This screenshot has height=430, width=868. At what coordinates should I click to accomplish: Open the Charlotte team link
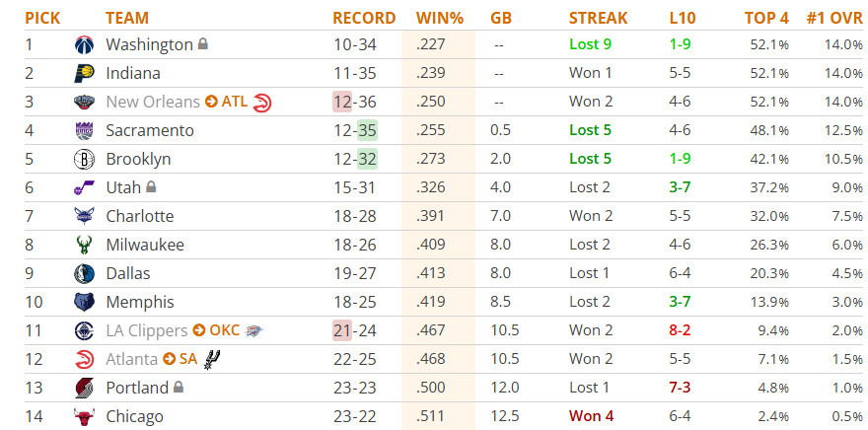(x=139, y=216)
